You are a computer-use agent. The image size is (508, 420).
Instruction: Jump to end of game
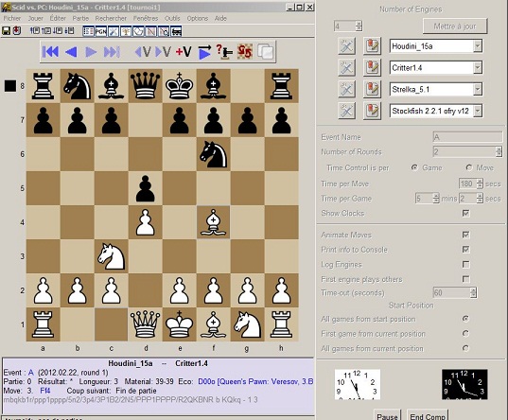click(112, 52)
